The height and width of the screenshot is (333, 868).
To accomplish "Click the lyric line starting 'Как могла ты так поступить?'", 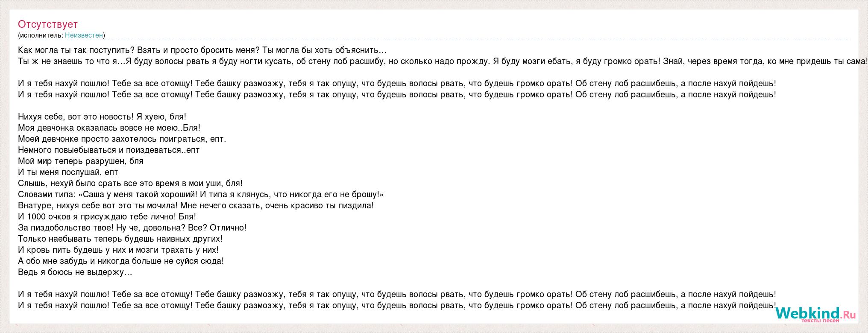I will 202,50.
